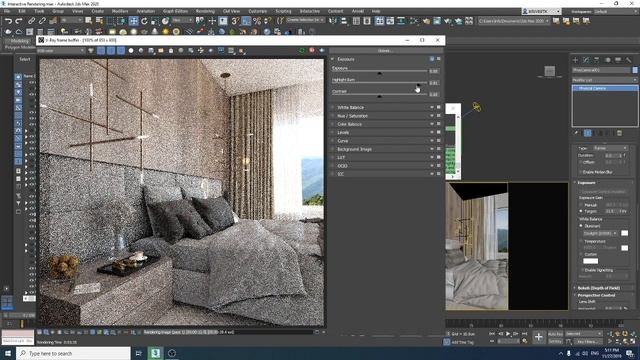
Task: Activate the Select and Move tool
Action: pyautogui.click(x=133, y=20)
